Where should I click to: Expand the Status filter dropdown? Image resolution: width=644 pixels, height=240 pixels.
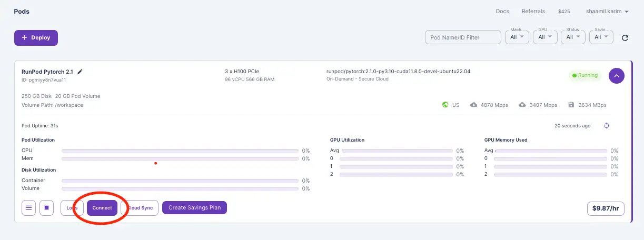[573, 37]
